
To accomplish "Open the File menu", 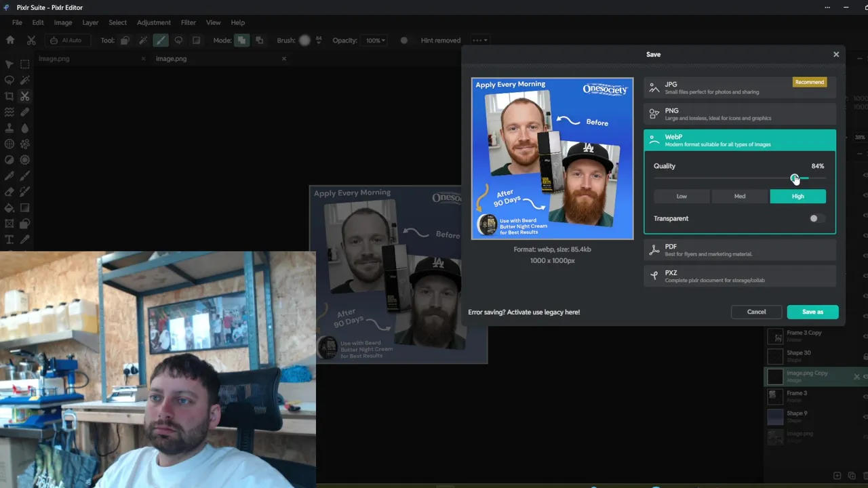I will pyautogui.click(x=17, y=22).
